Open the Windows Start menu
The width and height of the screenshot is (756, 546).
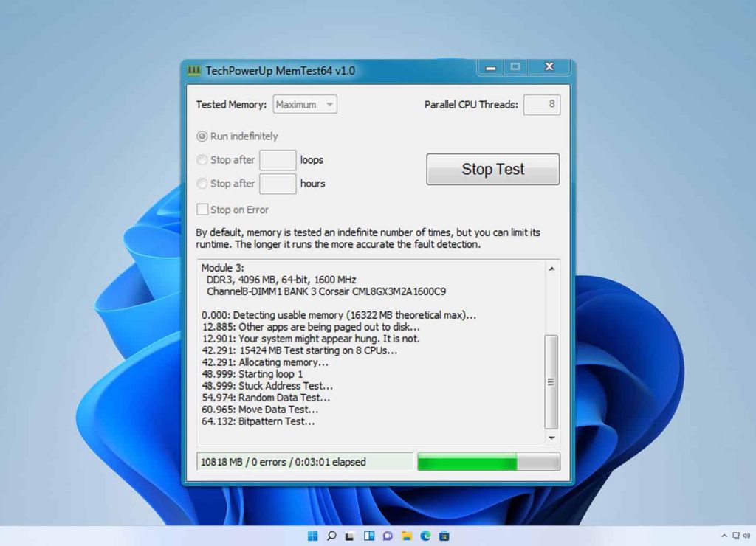[314, 535]
